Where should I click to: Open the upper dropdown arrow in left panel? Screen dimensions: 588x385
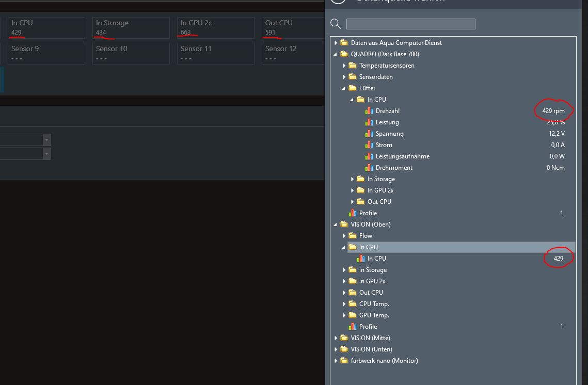pos(46,140)
